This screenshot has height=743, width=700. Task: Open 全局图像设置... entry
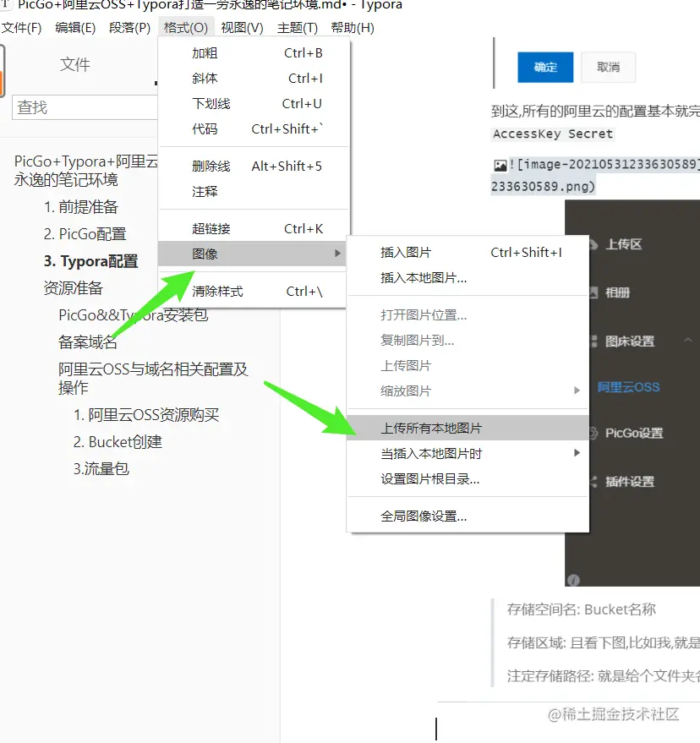tap(468, 516)
